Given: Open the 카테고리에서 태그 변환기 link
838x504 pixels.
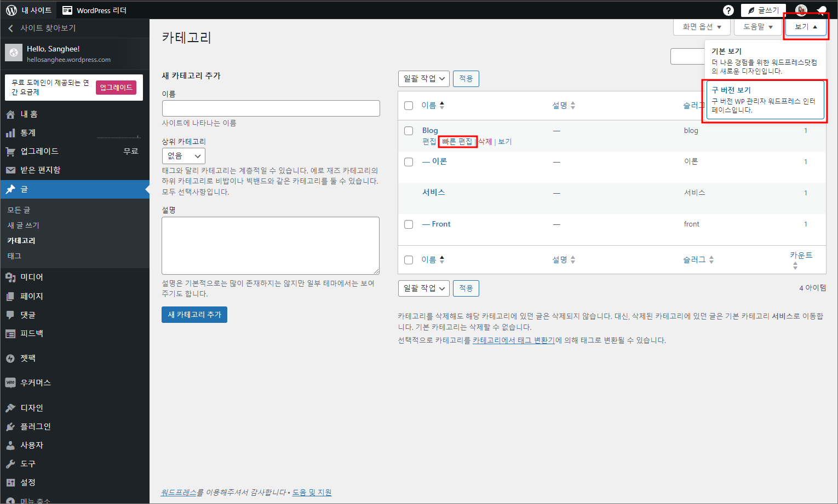Looking at the screenshot, I should 514,340.
